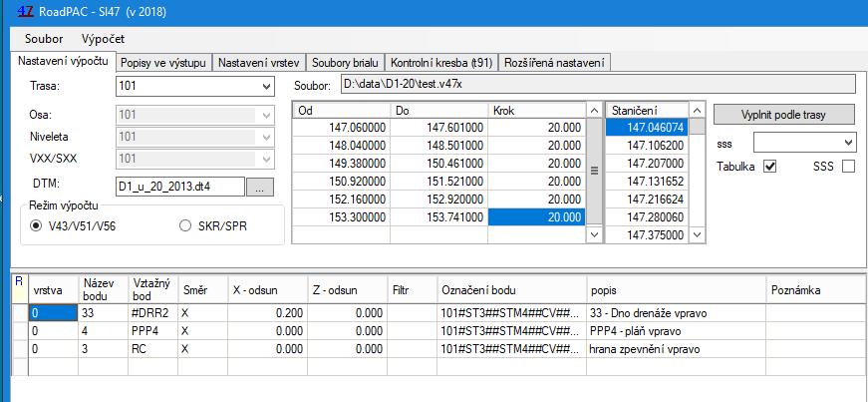Select the #DRR2 reference point cell

(x=152, y=313)
